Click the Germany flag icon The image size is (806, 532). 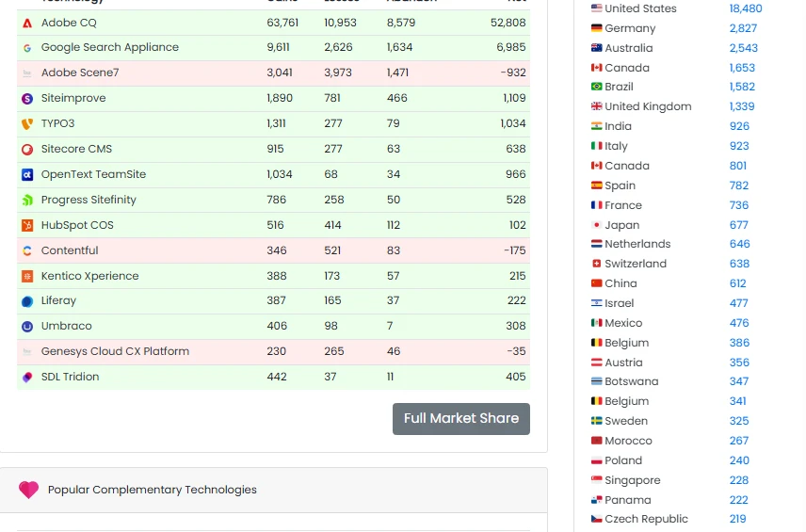pyautogui.click(x=596, y=28)
